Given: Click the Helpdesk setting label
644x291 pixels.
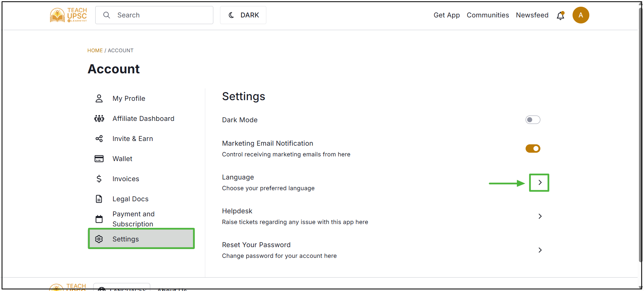Looking at the screenshot, I should click(237, 211).
